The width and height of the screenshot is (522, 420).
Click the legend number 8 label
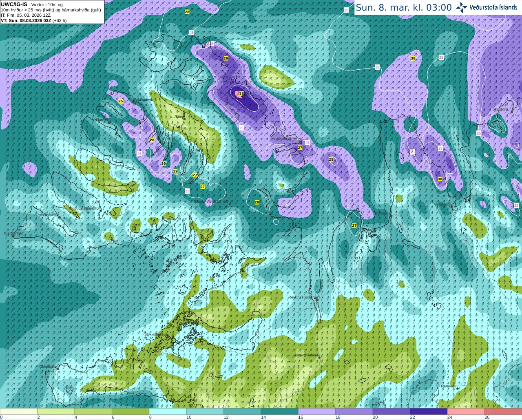coord(150,417)
